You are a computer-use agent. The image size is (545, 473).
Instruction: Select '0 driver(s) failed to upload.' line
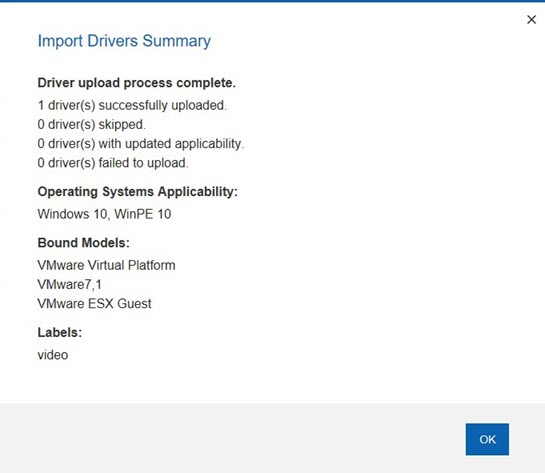point(113,163)
